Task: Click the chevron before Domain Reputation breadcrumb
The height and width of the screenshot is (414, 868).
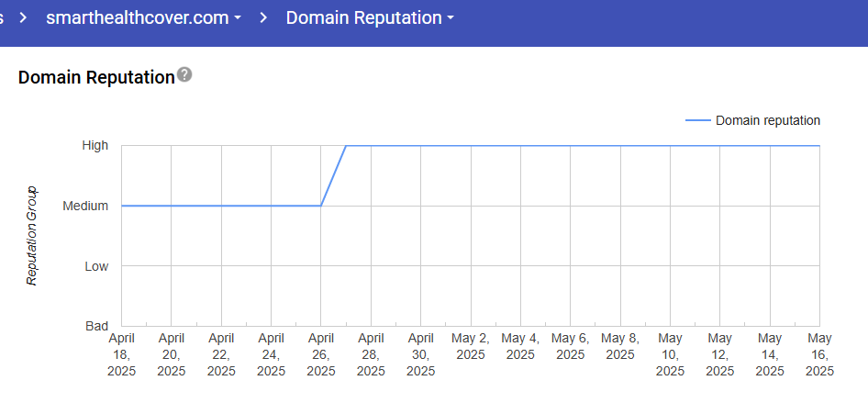Action: [x=263, y=17]
